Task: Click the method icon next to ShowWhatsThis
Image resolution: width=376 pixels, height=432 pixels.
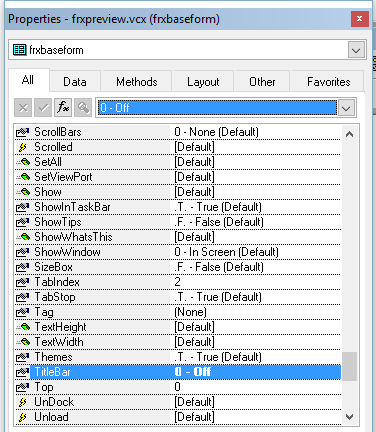Action: coord(23,237)
